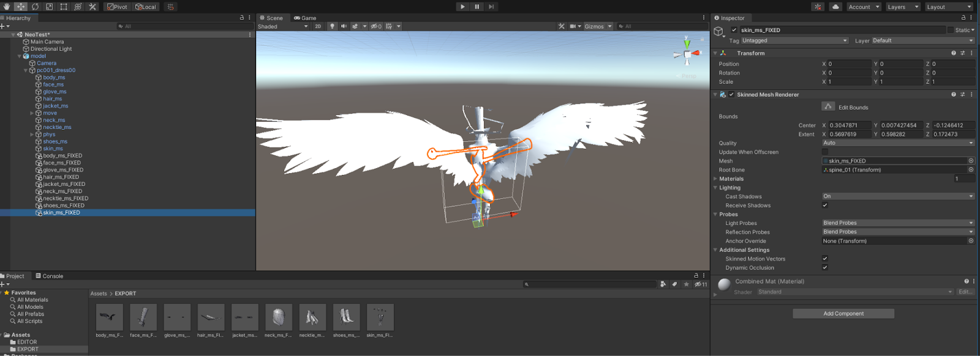Pause the game preview
The width and height of the screenshot is (980, 356).
coord(477,7)
